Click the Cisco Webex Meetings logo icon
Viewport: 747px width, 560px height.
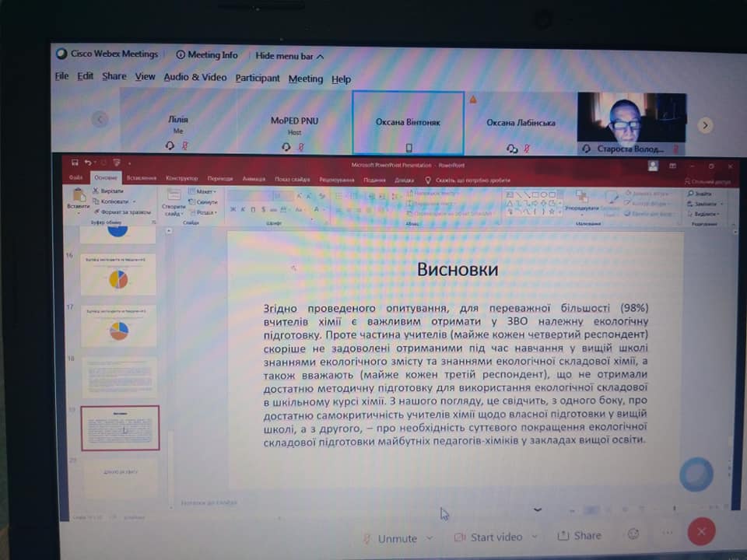61,54
